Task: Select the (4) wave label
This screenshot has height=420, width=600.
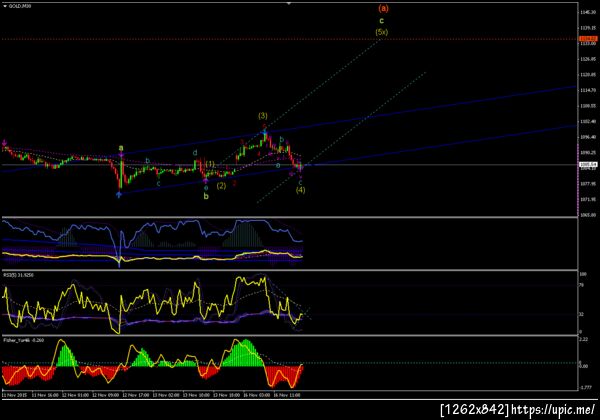Action: [300, 190]
